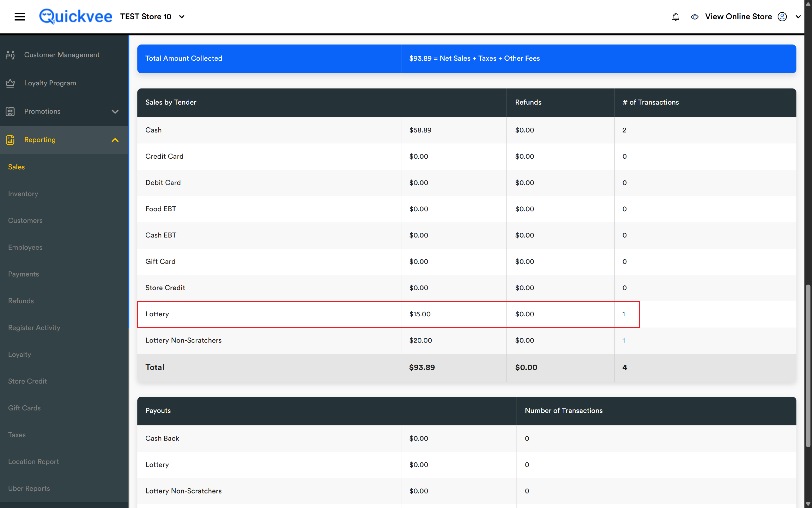This screenshot has height=508, width=812.
Task: Open the Employees report
Action: tap(25, 247)
